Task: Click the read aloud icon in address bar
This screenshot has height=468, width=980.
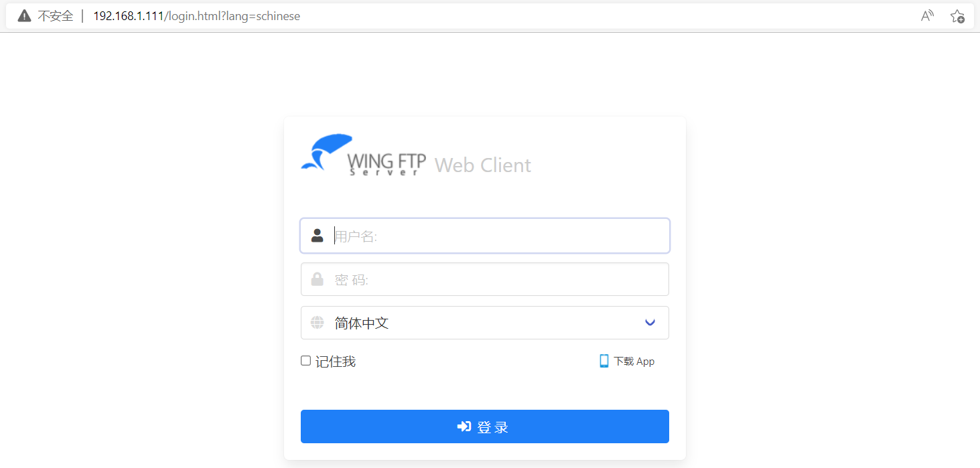Action: coord(927,16)
